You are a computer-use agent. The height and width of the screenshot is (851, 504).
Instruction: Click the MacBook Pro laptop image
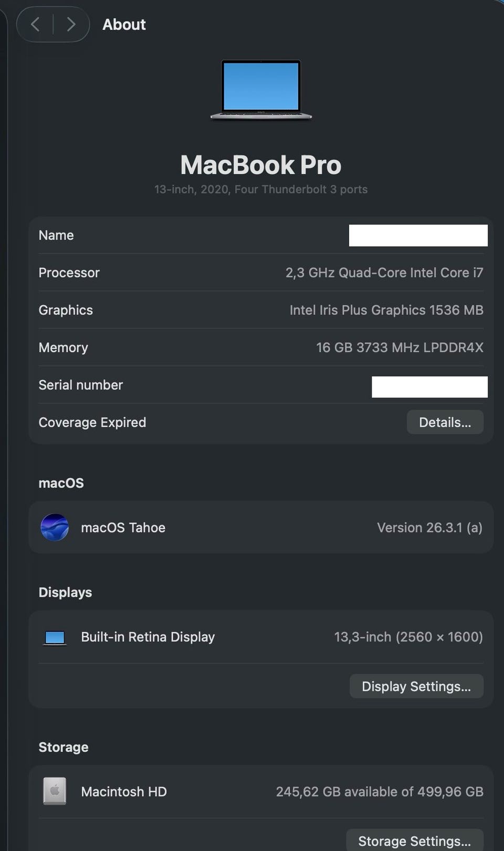tap(261, 89)
